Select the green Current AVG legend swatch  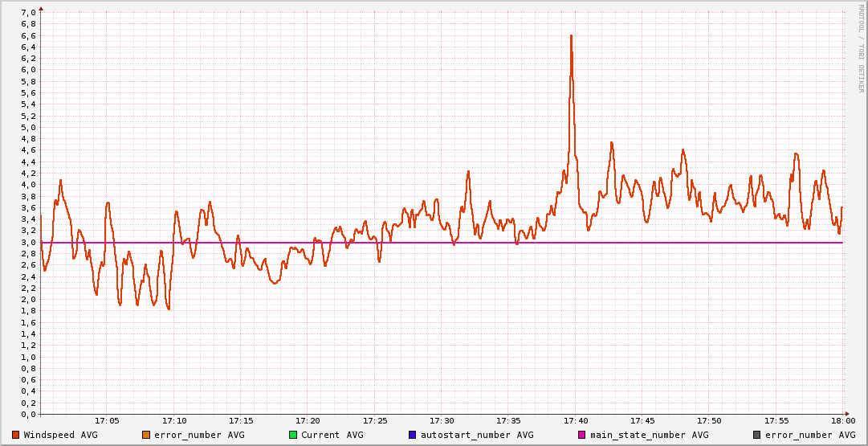coord(293,435)
